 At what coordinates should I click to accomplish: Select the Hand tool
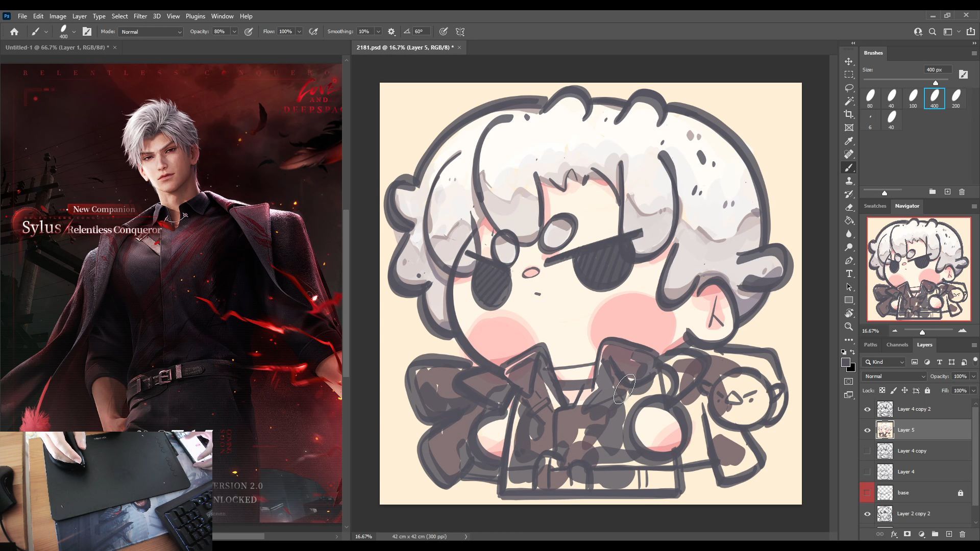(x=849, y=313)
